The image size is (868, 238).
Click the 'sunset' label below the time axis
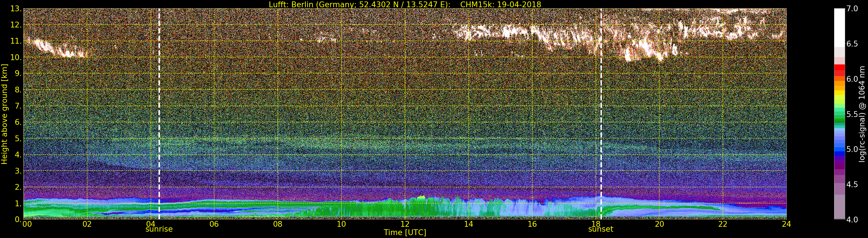coord(601,229)
